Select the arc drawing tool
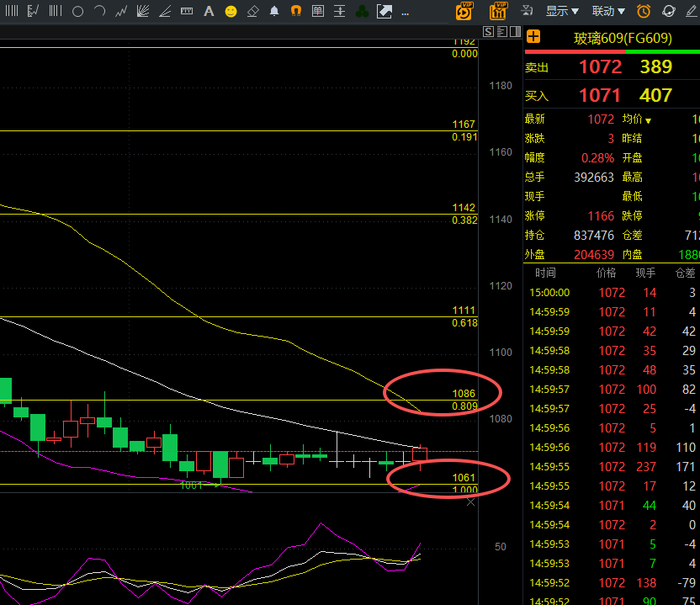 [99, 11]
